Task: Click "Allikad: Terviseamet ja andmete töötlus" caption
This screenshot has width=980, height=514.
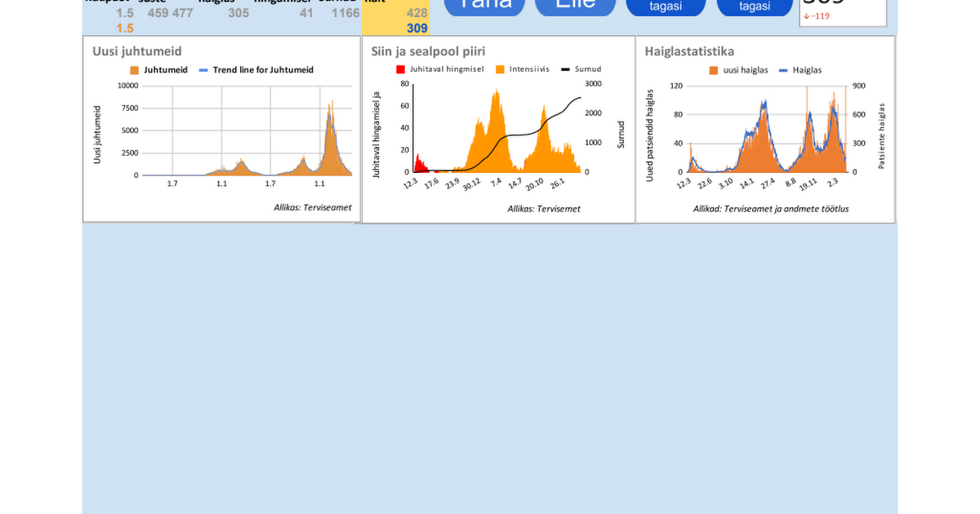Action: 771,209
